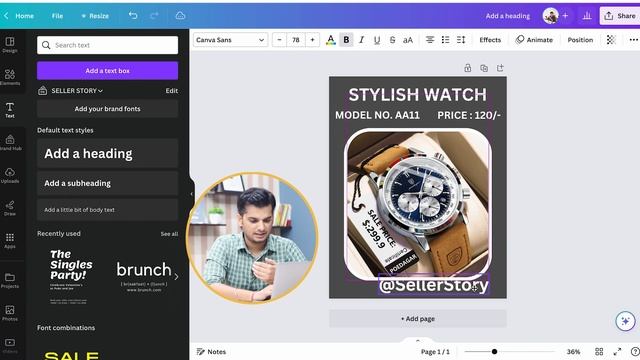
Task: Open the Videos panel
Action: [10, 345]
